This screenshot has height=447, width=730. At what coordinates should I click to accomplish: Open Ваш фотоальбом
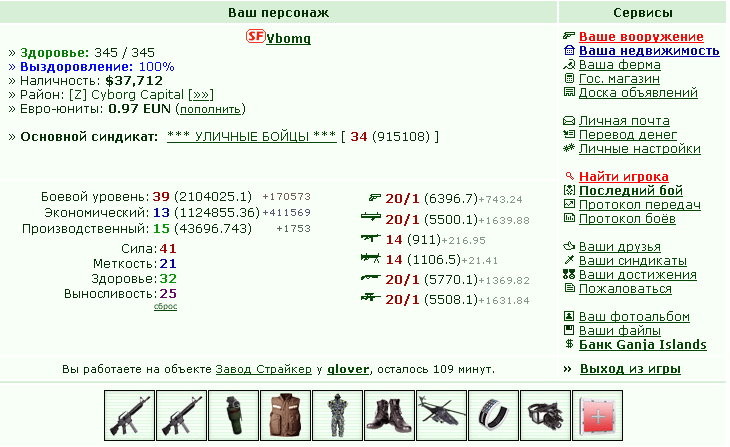pos(634,316)
